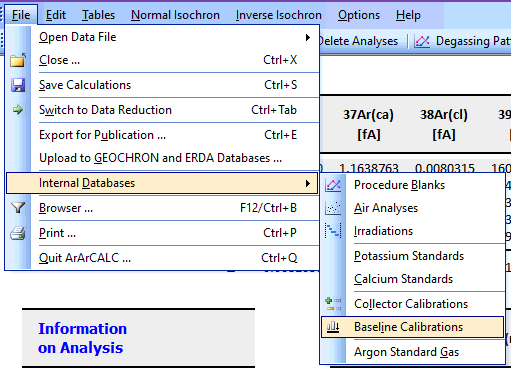Click the Irradiations step icon

coord(333,231)
